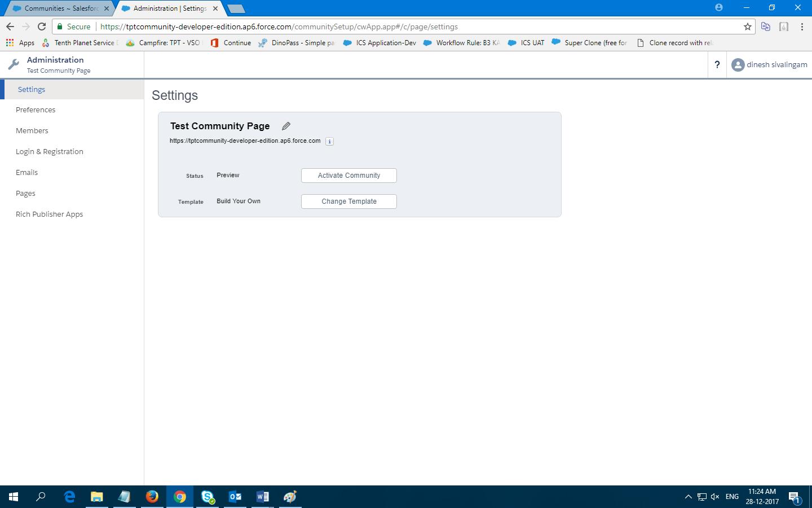Open the Windows Start menu

click(x=14, y=497)
